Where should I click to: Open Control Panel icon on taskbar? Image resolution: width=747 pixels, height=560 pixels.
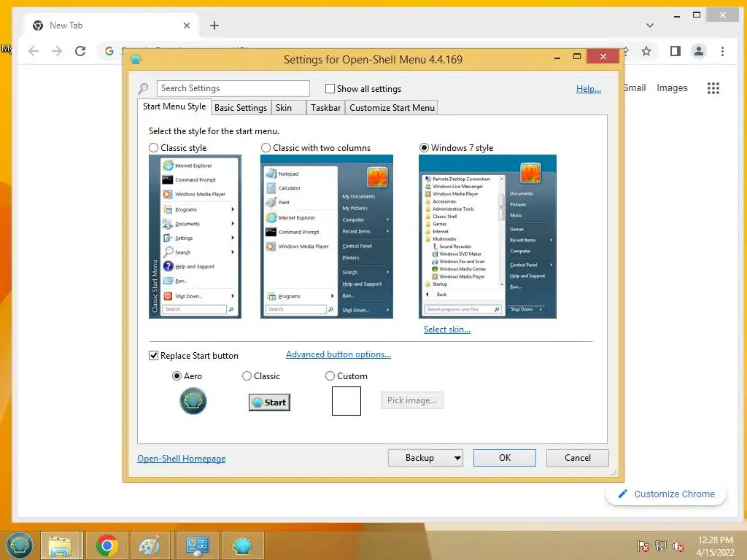(197, 545)
